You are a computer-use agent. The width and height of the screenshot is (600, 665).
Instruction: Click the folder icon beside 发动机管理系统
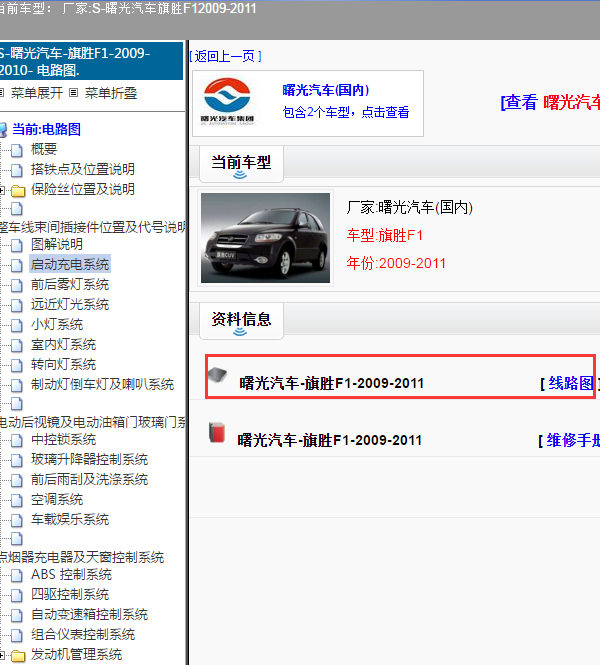point(18,656)
